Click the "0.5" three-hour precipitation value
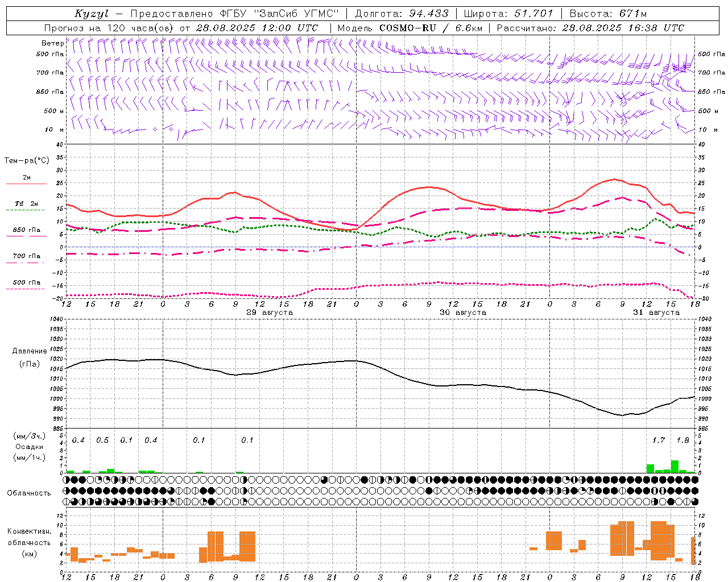 point(102,440)
